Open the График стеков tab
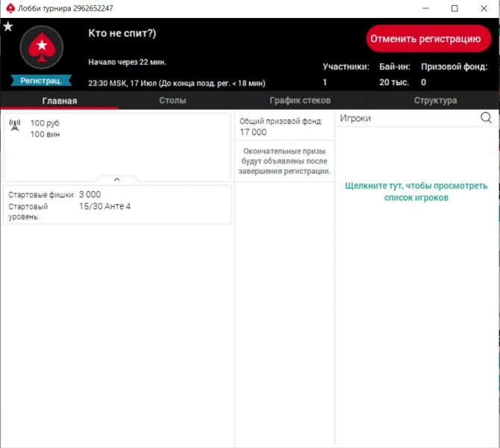Image resolution: width=500 pixels, height=448 pixels. click(299, 101)
